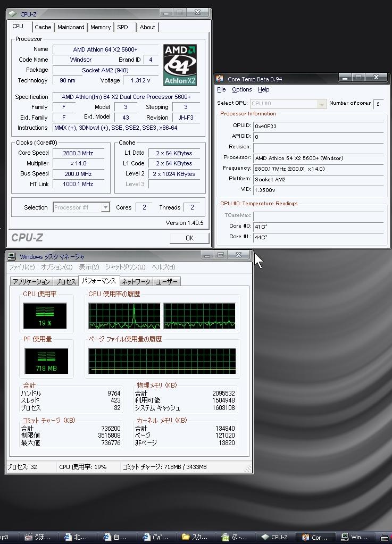Viewport: 392px width, 544px height.
Task: Click the Revision value JH-F3
Action: pyautogui.click(x=186, y=118)
